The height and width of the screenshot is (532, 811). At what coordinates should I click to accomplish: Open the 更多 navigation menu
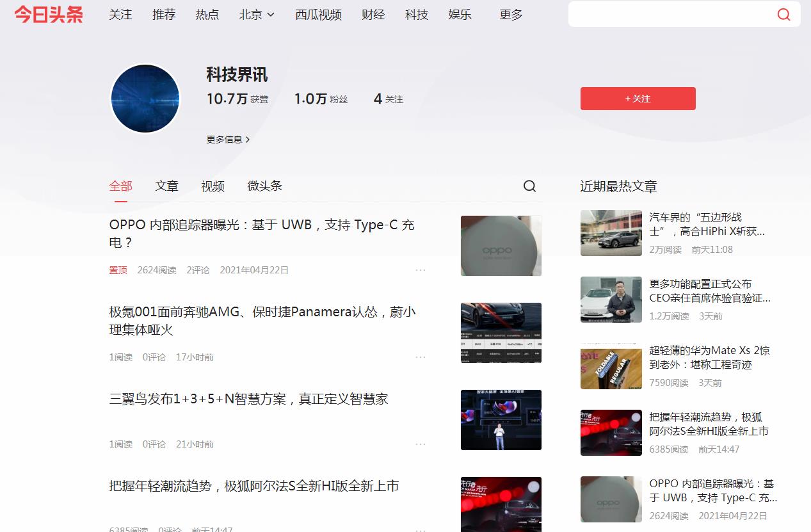pos(511,14)
